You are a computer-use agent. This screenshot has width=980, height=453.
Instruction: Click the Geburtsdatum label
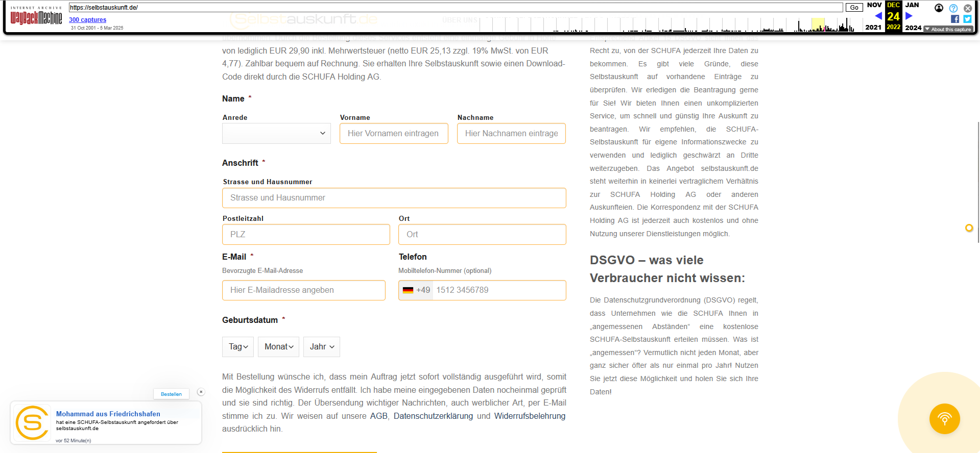[x=250, y=320]
